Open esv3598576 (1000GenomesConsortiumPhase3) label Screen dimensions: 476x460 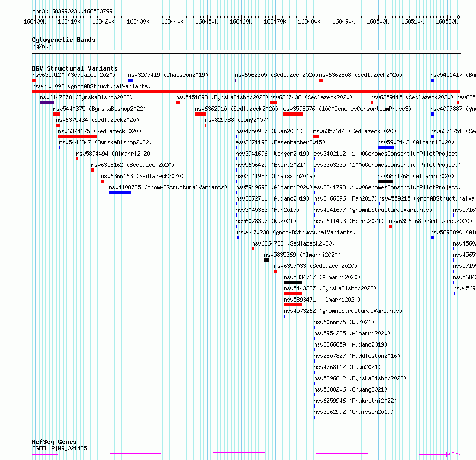point(347,109)
